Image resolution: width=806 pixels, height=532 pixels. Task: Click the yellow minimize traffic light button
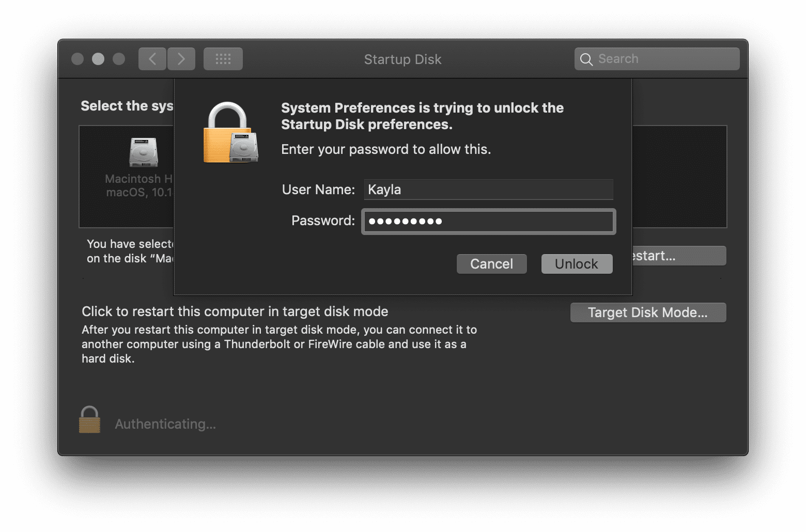[x=98, y=59]
